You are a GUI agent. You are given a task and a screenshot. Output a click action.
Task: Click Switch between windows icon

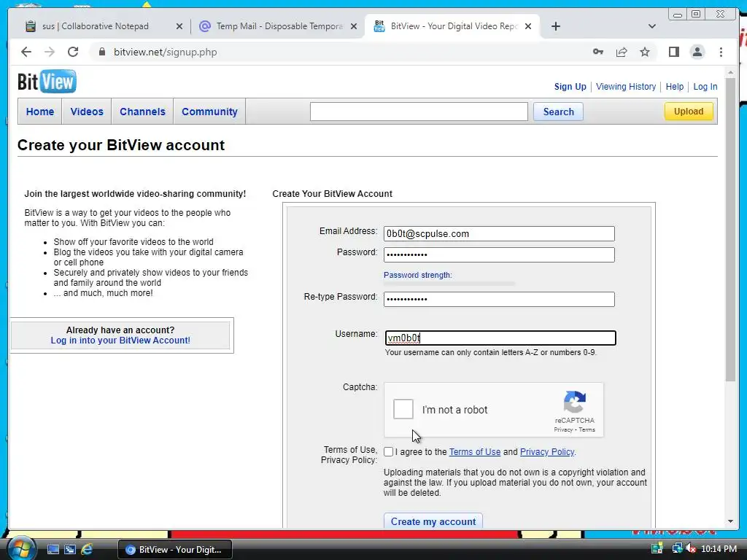click(x=70, y=550)
